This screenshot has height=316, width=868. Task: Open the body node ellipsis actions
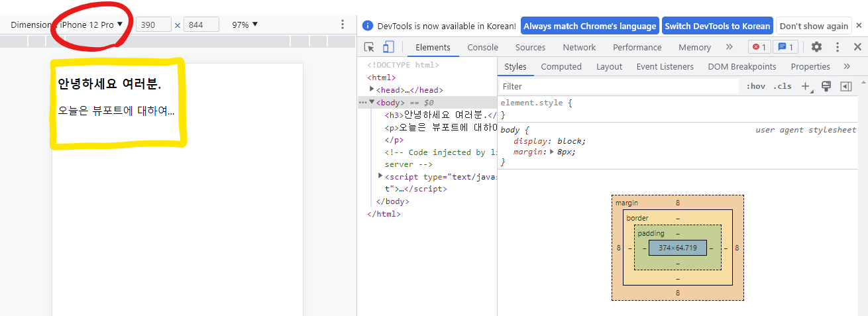(362, 103)
